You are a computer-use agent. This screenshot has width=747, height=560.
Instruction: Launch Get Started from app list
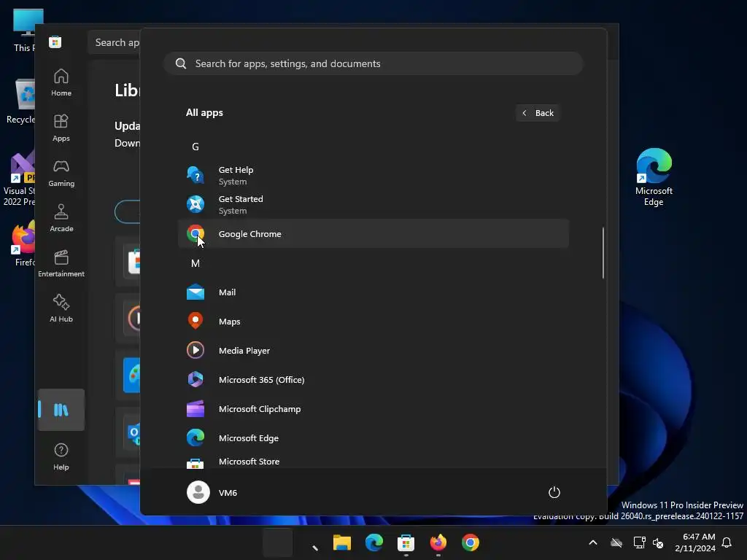[373, 205]
